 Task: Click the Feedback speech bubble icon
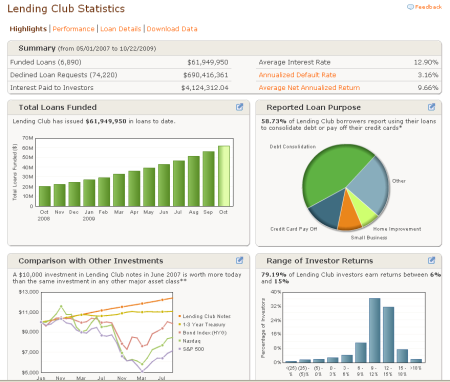pos(410,7)
